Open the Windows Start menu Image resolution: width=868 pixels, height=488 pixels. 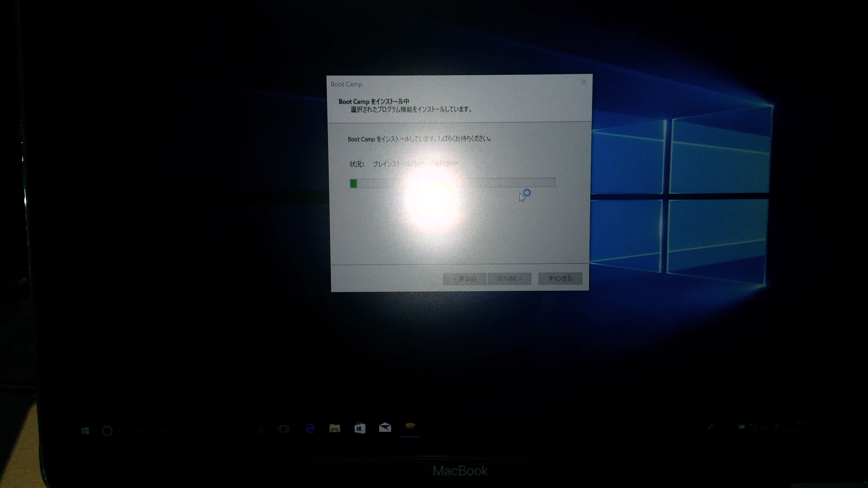click(85, 430)
